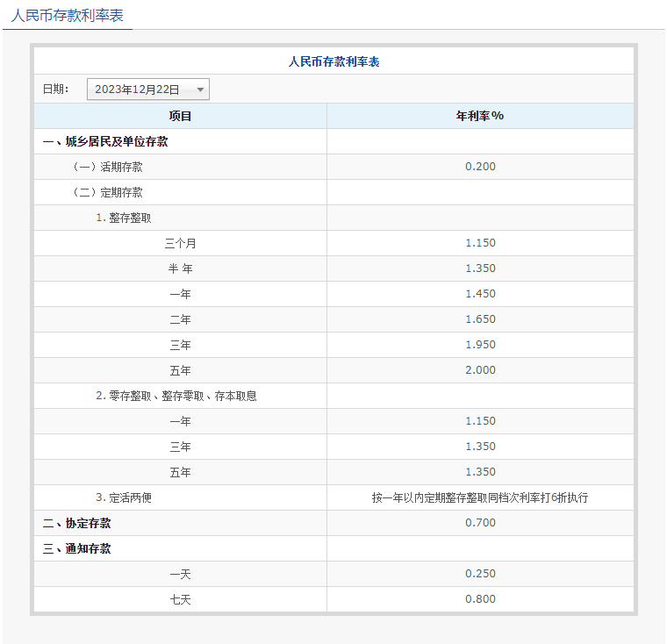Screen dimensions: 667x644
Task: Click the 0.250 rate value
Action: 480,574
